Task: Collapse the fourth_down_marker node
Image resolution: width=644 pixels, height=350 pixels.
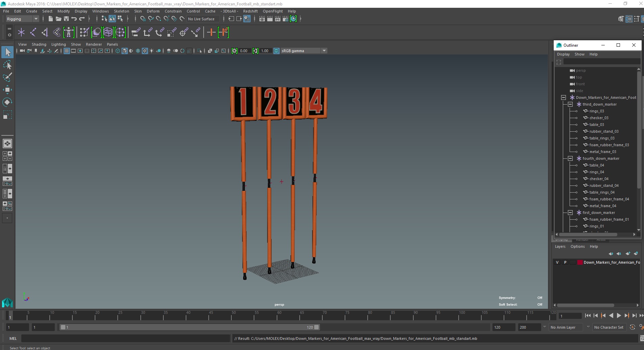Action: [570, 158]
